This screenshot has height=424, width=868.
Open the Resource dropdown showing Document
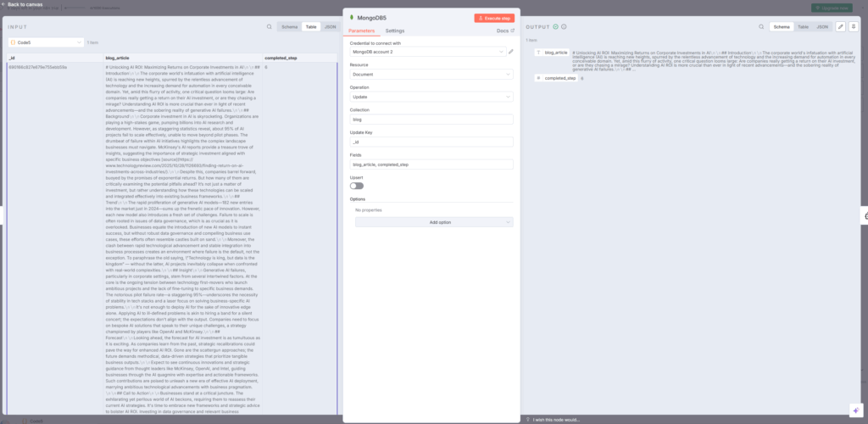(431, 75)
